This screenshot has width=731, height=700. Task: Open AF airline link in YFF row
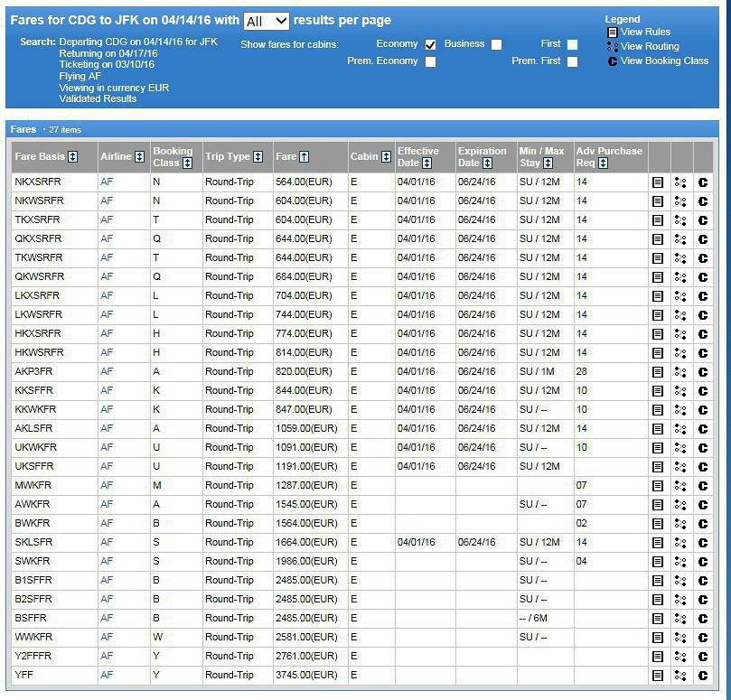coord(107,676)
